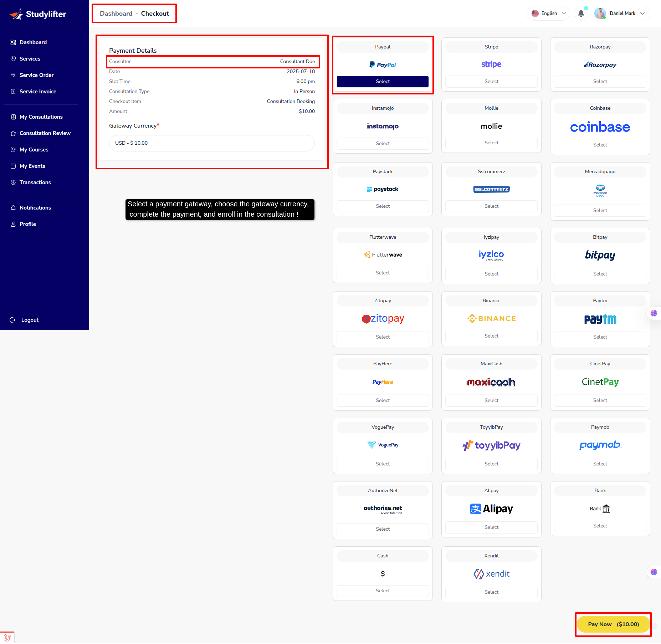Click the Paytm logo

pyautogui.click(x=600, y=319)
